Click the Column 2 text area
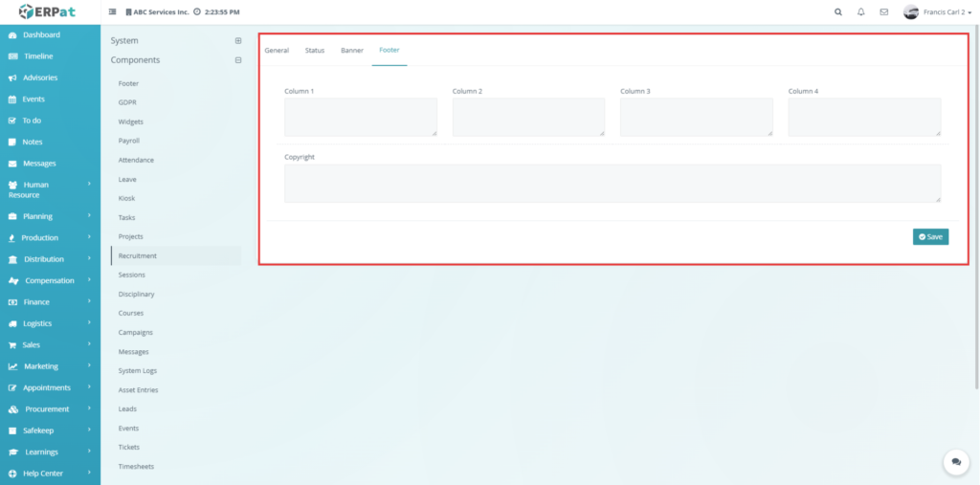 [x=528, y=117]
